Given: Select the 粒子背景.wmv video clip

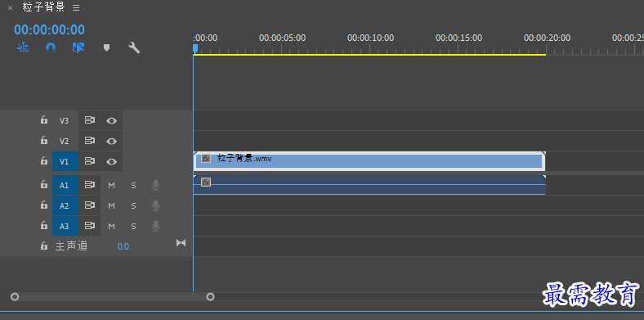Looking at the screenshot, I should click(x=369, y=161).
